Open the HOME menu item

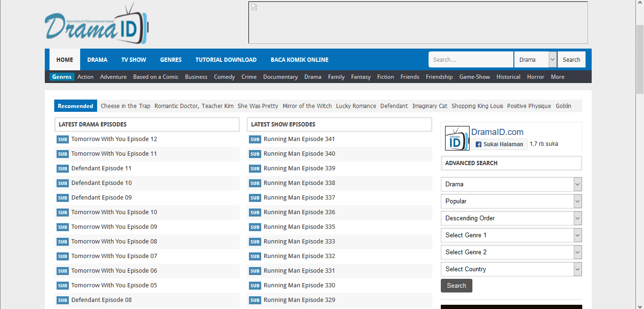(x=65, y=59)
